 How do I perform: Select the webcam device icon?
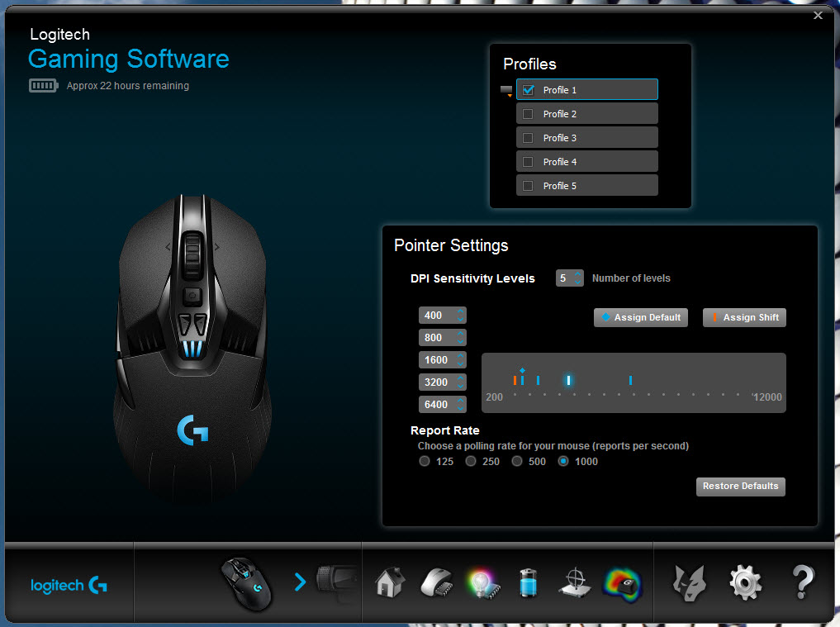tap(336, 580)
